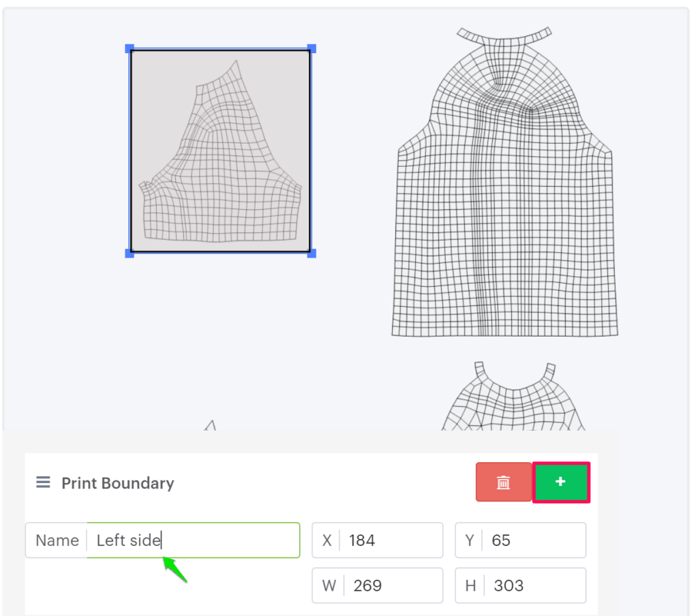Click the small triangle pattern piece tip

(211, 425)
